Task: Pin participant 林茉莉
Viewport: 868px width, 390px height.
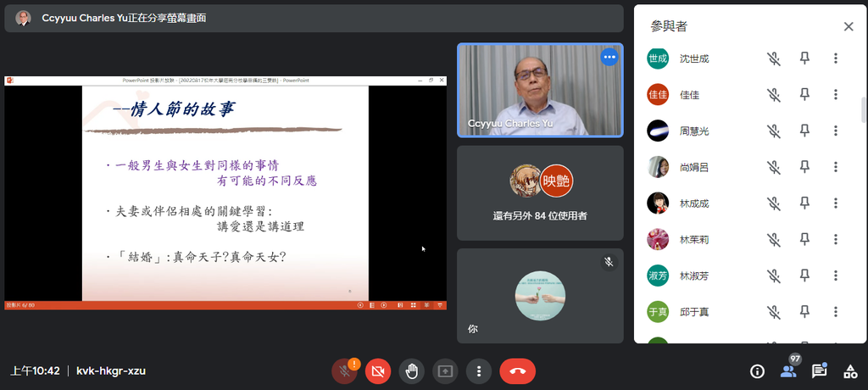Action: [x=805, y=240]
